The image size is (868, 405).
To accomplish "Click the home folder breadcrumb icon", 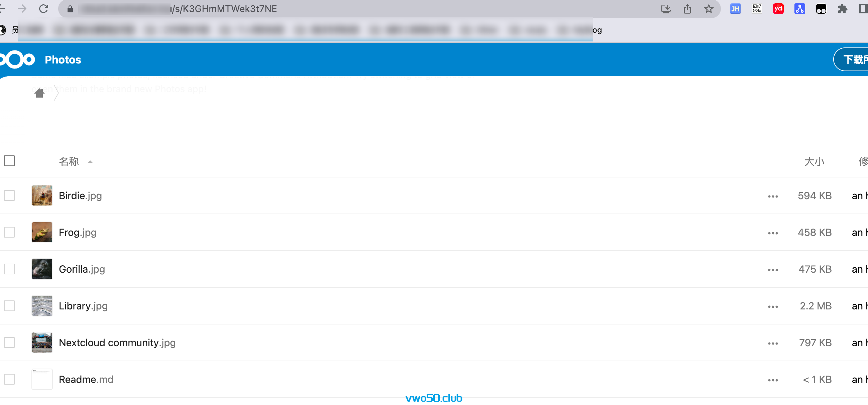I will (39, 93).
